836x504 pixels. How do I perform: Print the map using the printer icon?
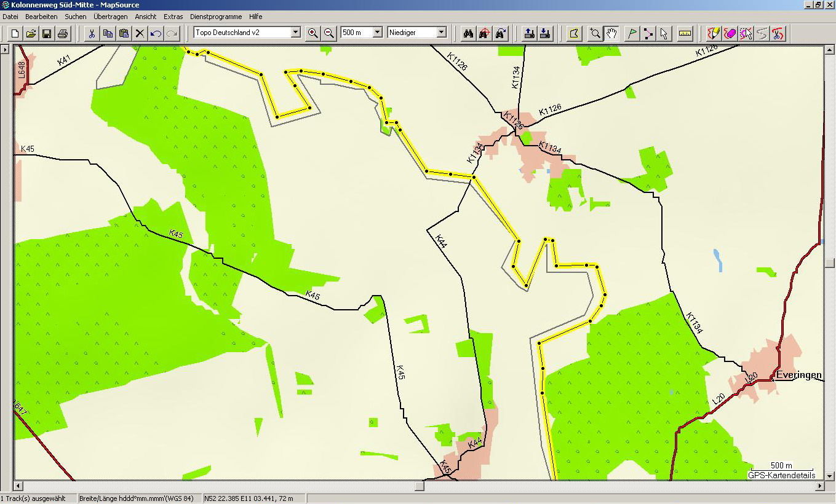point(63,33)
